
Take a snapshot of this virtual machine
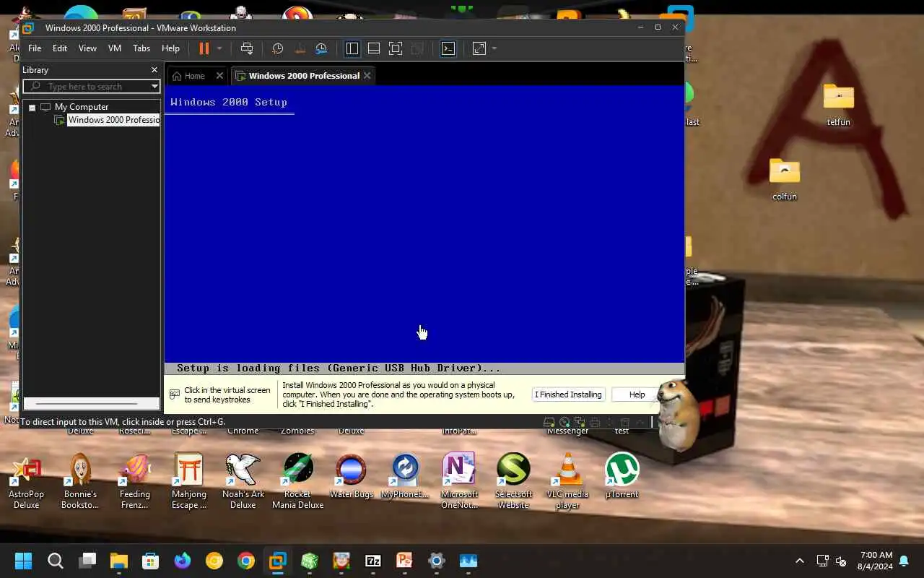[277, 48]
